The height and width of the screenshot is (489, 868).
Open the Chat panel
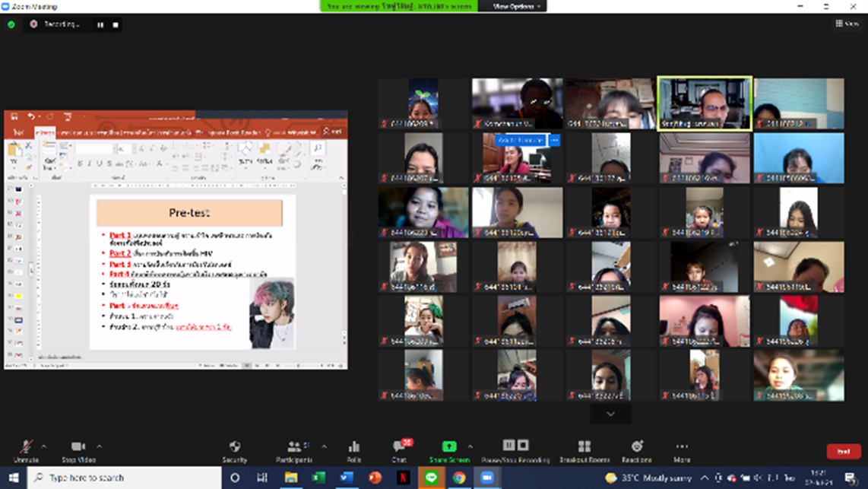pyautogui.click(x=399, y=449)
